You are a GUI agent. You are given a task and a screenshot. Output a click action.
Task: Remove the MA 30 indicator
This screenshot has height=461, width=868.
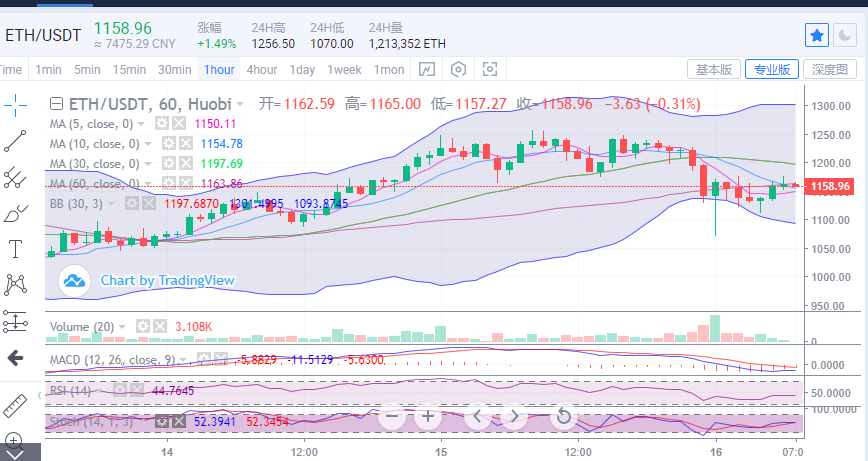185,164
